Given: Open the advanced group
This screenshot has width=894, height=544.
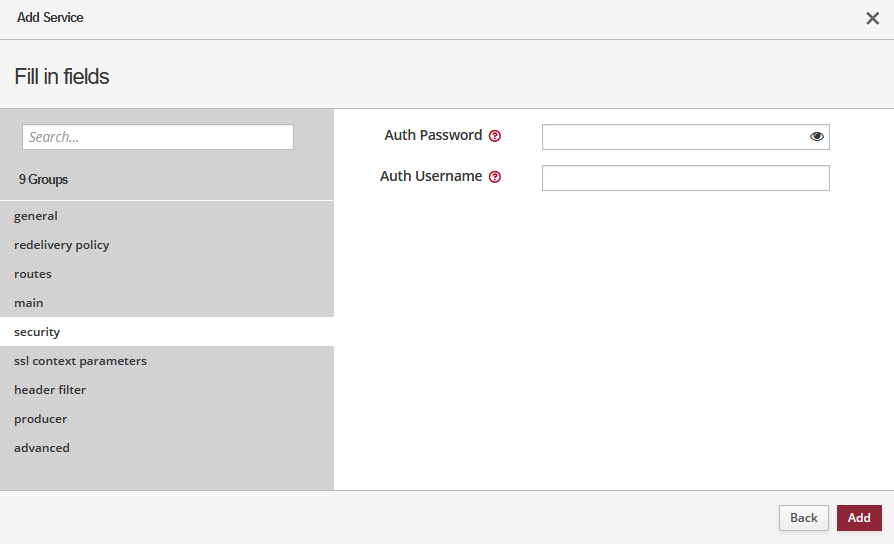Looking at the screenshot, I should coord(42,448).
